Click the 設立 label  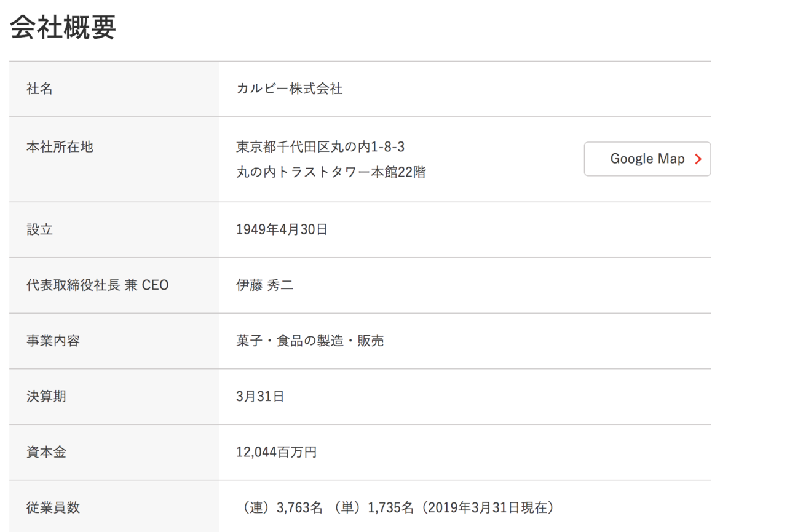click(x=39, y=230)
